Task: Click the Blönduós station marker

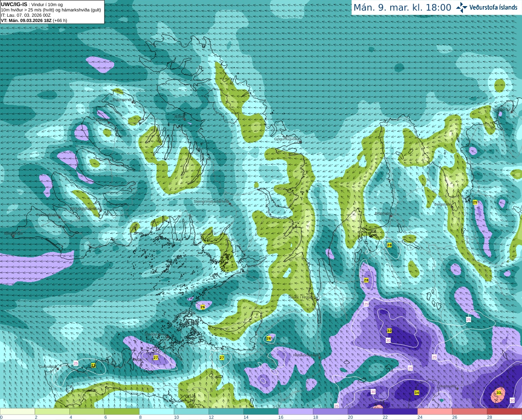Action: tap(391, 216)
